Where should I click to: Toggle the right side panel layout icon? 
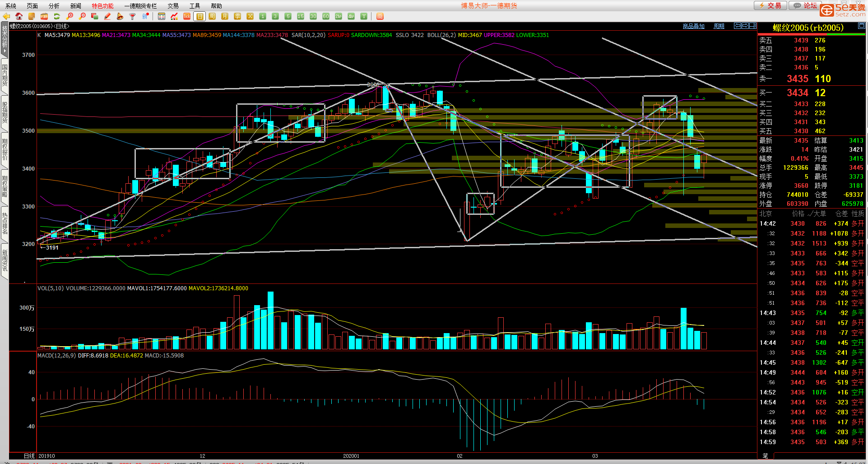753,26
